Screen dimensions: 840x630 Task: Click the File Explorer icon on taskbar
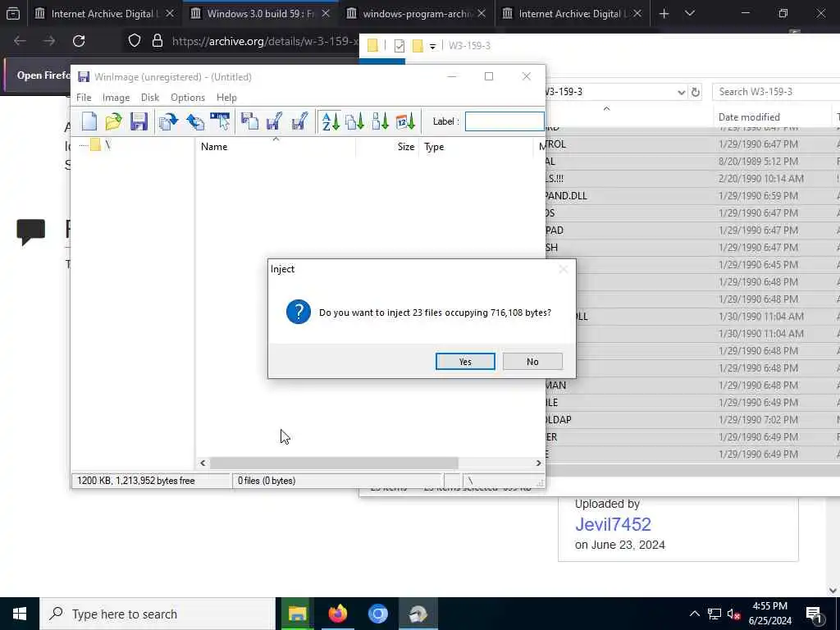tap(297, 614)
